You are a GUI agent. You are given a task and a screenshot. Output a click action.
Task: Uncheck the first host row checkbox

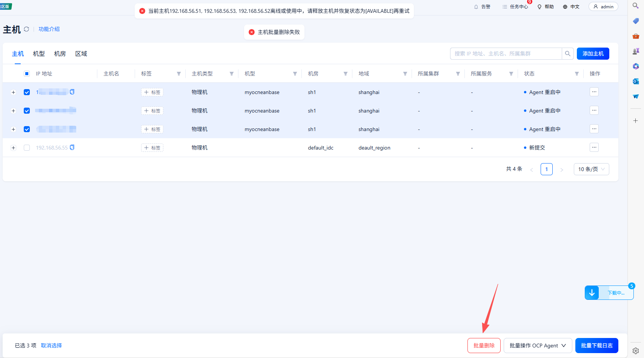click(x=27, y=92)
